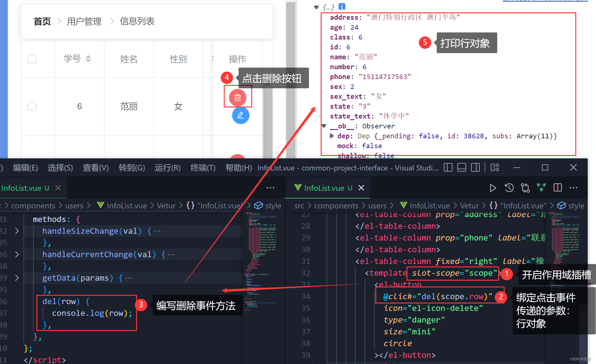Click the compare changes icon
This screenshot has height=364, width=596.
(525, 188)
